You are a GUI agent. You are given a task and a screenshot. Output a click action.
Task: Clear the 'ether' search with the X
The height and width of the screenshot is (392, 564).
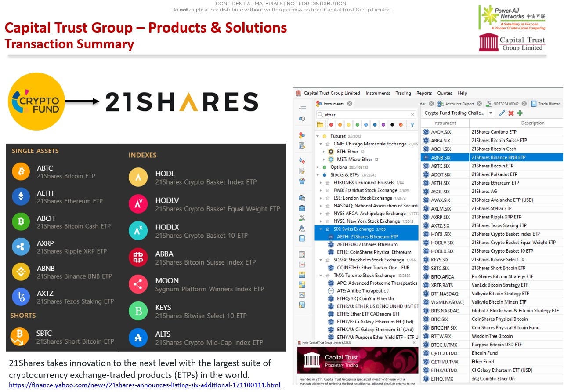tap(412, 115)
